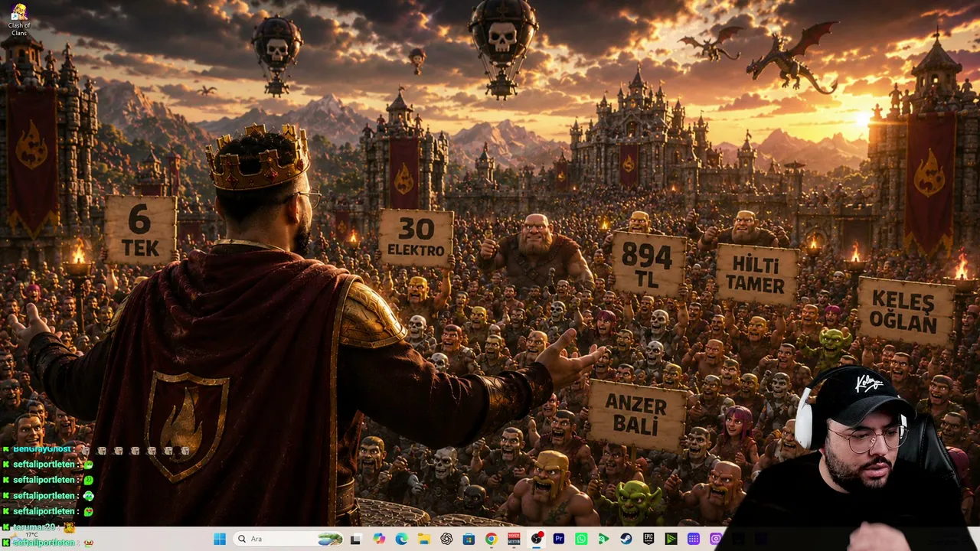The image size is (980, 551).
Task: Open the purple grid app in the taskbar
Action: coord(694,539)
